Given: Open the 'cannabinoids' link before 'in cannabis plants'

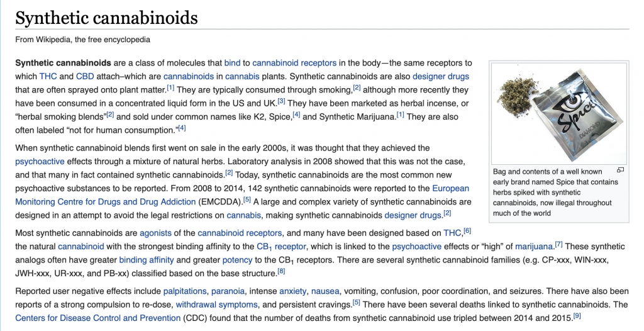Looking at the screenshot, I should point(189,77).
